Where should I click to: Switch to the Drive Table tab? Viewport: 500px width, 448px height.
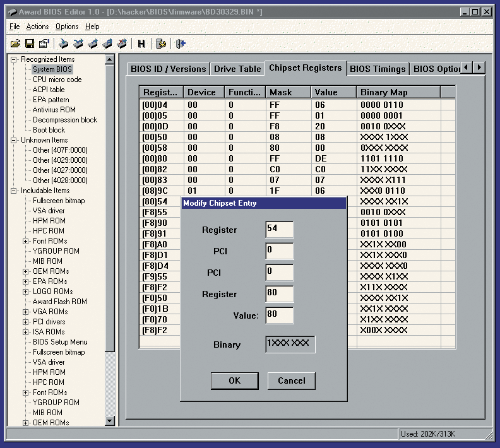coord(237,69)
